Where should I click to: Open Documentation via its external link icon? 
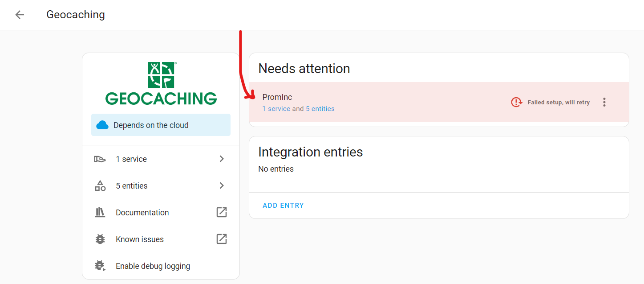[221, 212]
